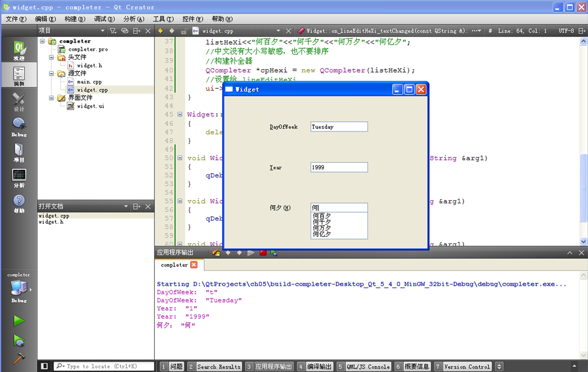This screenshot has width=588, height=372.
Task: Collapse the 源文件 folder
Action: coord(51,74)
